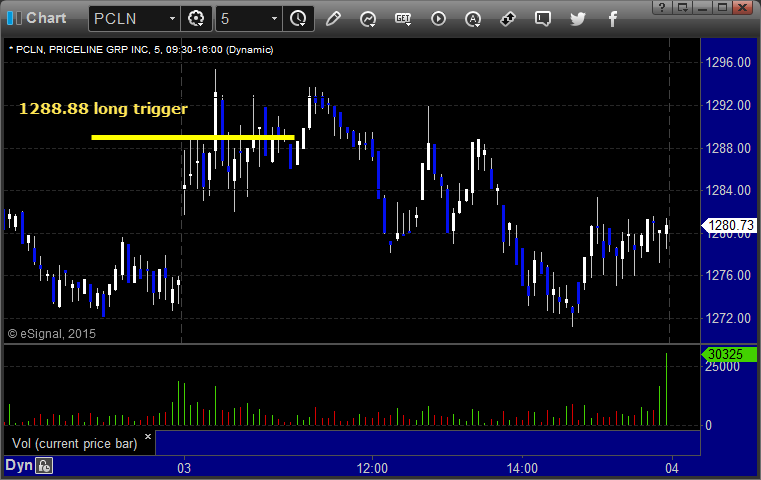Click the 12:00 time axis label
This screenshot has height=480, width=761.
tap(372, 468)
